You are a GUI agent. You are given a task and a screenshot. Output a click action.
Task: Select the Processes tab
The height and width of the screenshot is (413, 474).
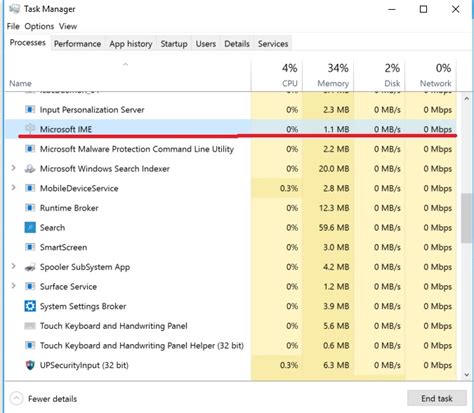click(28, 43)
